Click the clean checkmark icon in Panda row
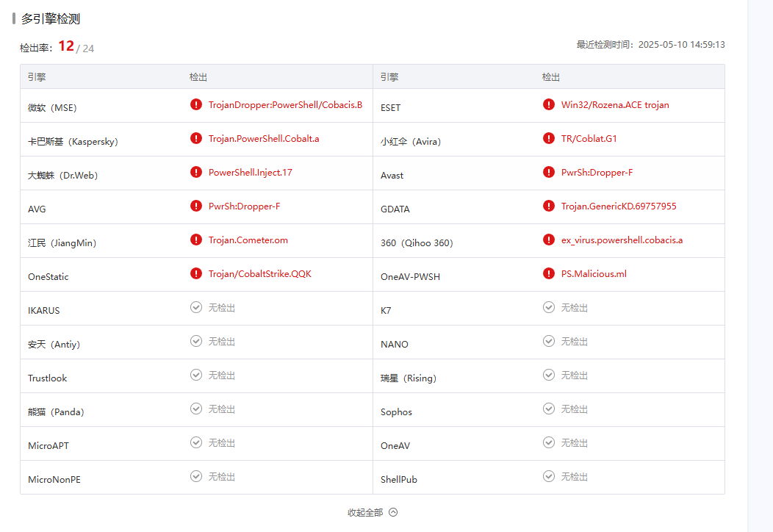 196,409
